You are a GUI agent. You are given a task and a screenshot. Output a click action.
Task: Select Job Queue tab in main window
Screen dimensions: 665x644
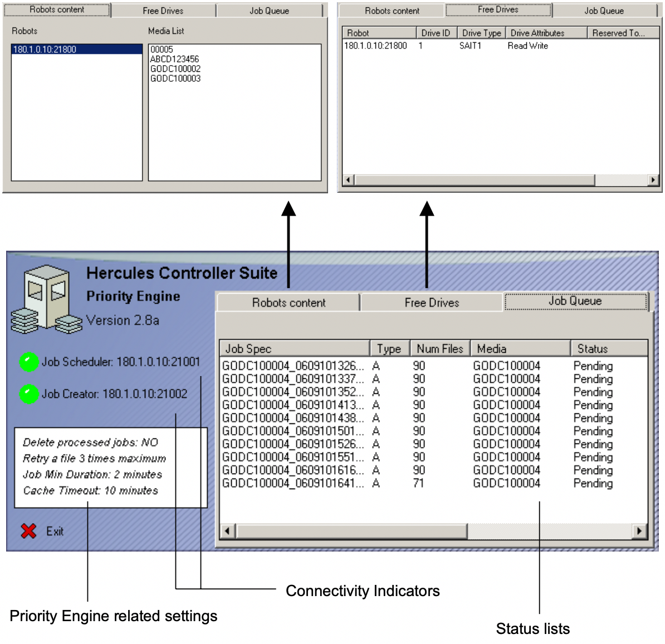coord(575,301)
